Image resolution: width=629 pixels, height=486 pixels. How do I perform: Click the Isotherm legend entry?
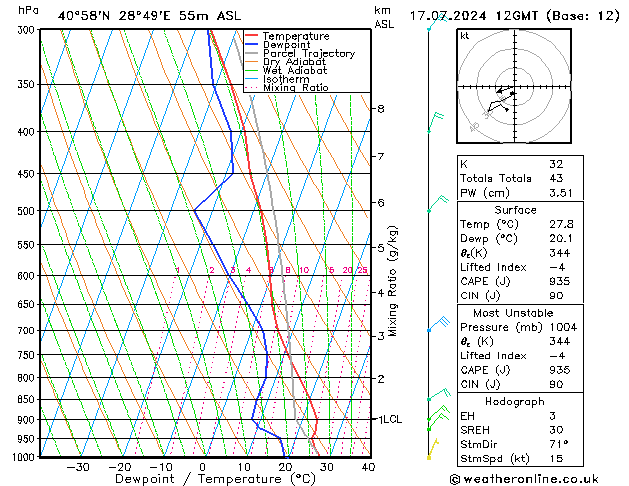click(x=286, y=79)
